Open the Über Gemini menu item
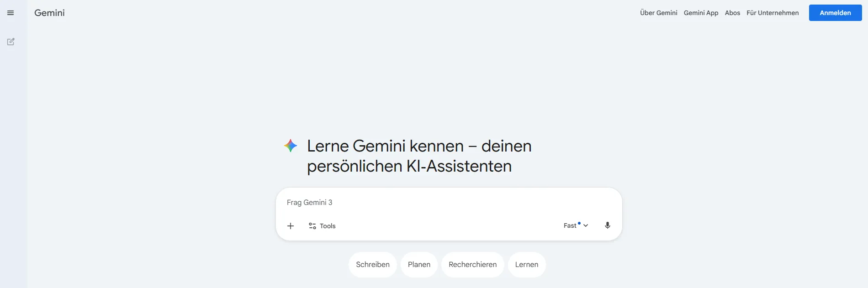Screen dimensions: 868x288 pos(658,13)
